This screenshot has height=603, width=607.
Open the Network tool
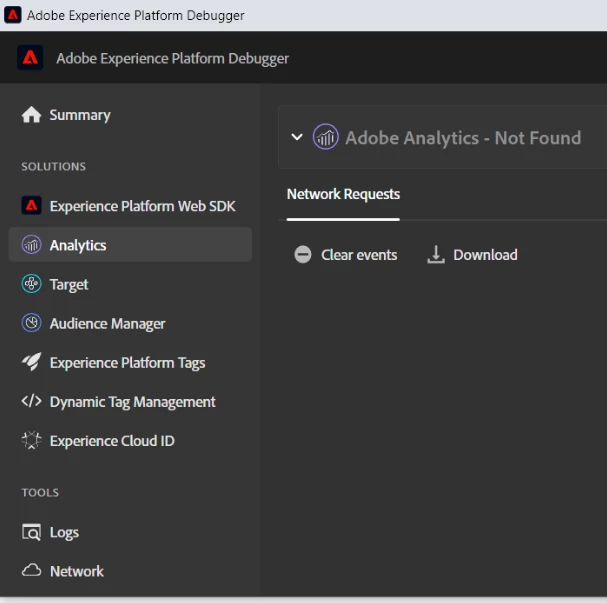coord(77,571)
